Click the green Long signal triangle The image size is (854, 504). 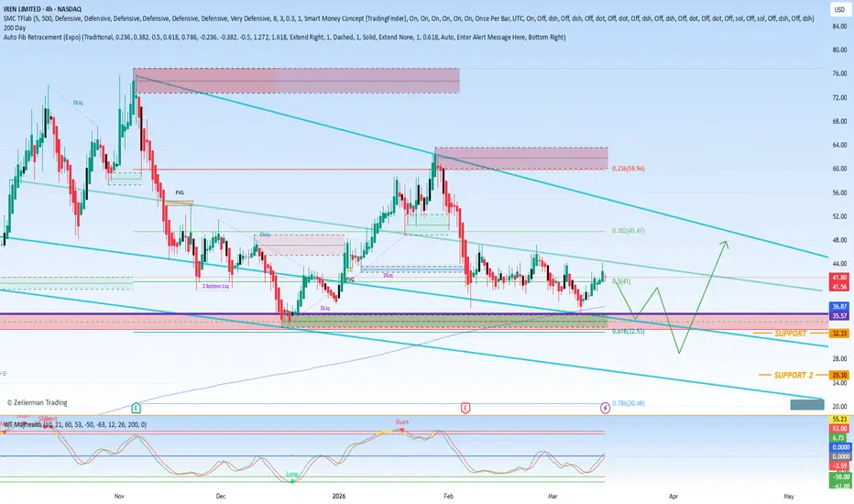(292, 480)
